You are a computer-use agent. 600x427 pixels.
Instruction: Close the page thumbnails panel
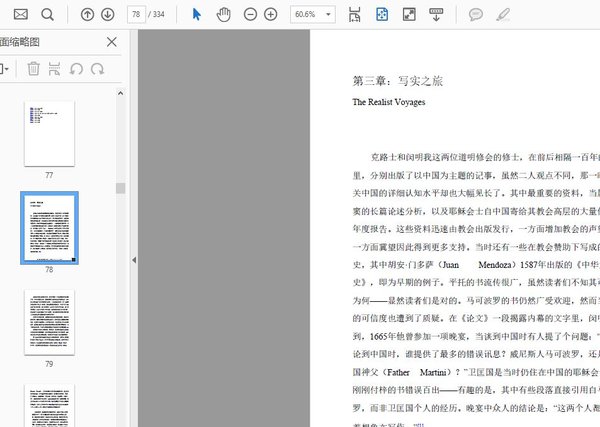tap(111, 42)
